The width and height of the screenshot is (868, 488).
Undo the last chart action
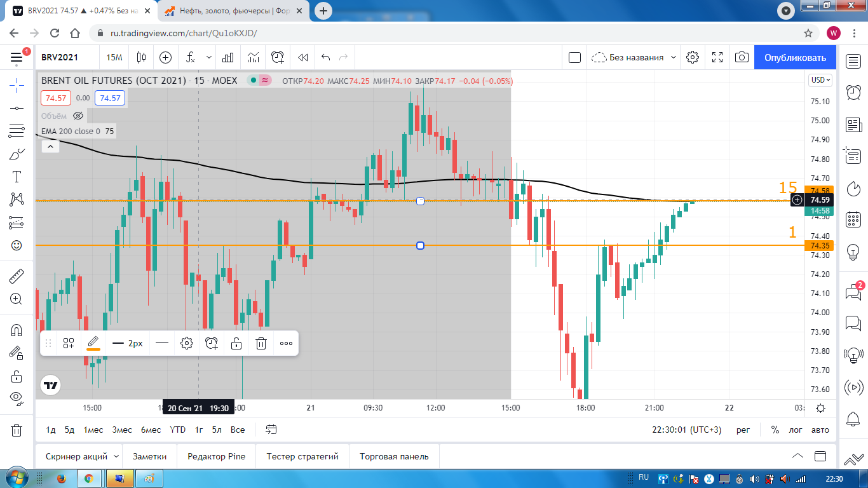coord(326,57)
